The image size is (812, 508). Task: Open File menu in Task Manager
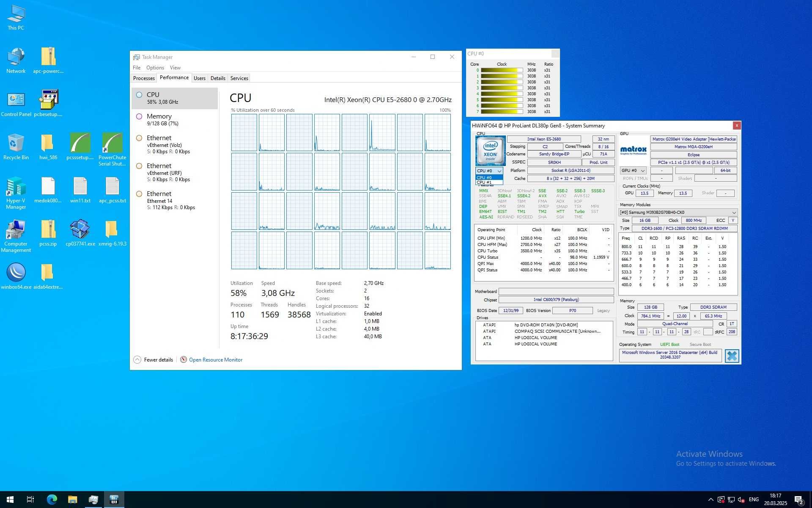point(137,68)
